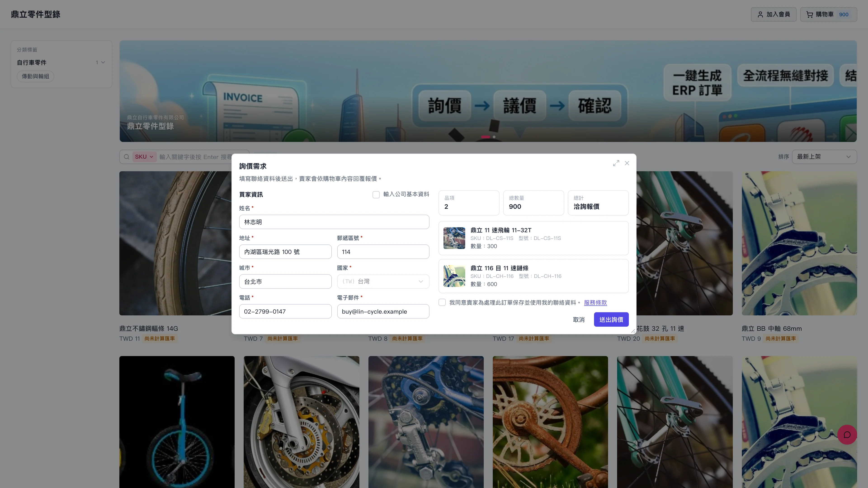Select the second banner carousel dot

coord(494,137)
